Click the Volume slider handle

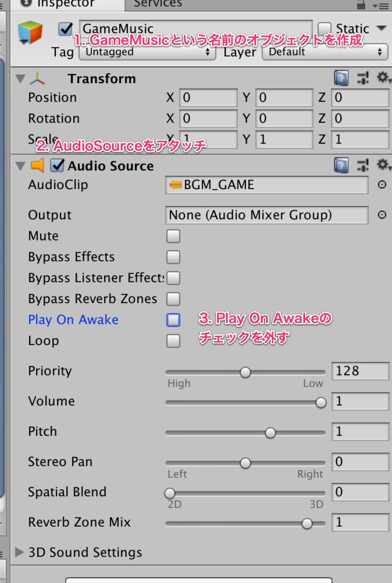[x=321, y=403]
